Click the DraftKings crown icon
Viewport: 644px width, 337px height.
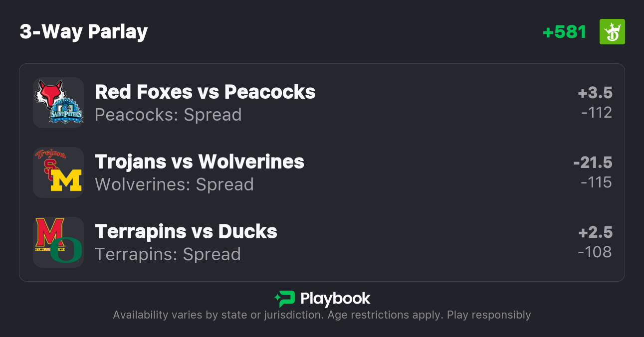pyautogui.click(x=612, y=31)
